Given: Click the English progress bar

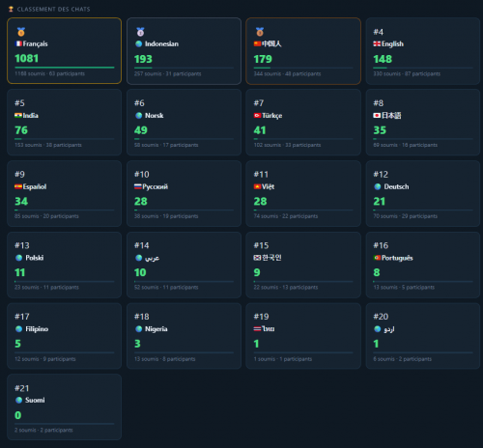Looking at the screenshot, I should (423, 68).
